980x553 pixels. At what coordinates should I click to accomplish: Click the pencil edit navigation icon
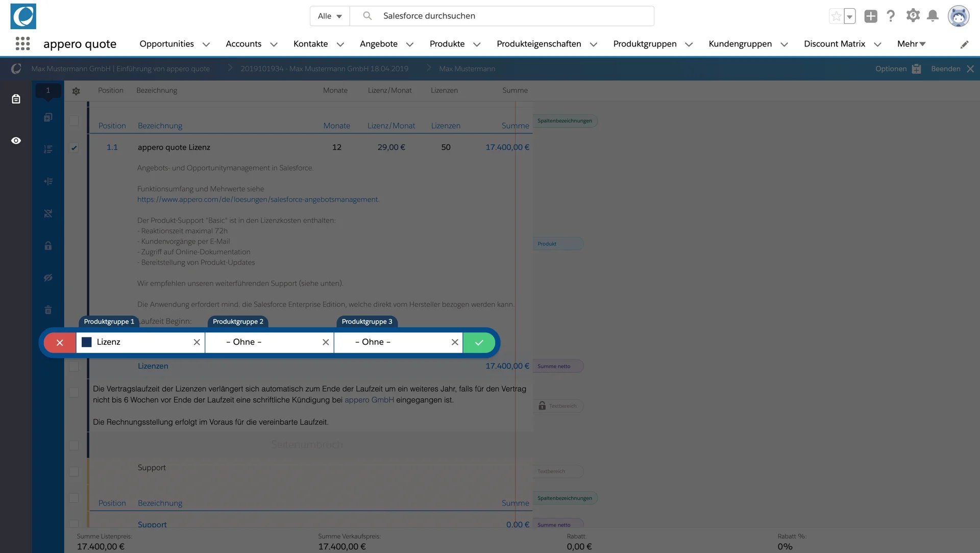(x=964, y=44)
